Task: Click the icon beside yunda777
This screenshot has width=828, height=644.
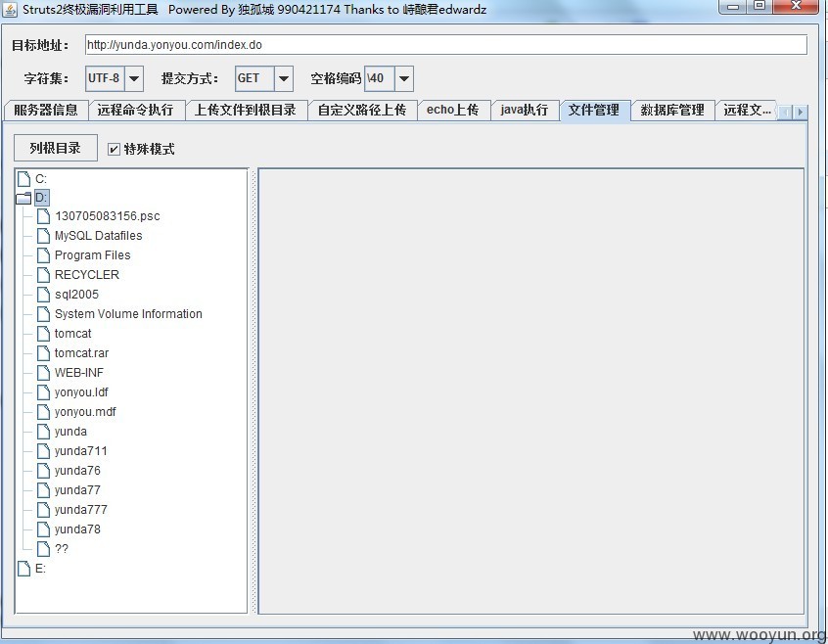Action: point(43,509)
